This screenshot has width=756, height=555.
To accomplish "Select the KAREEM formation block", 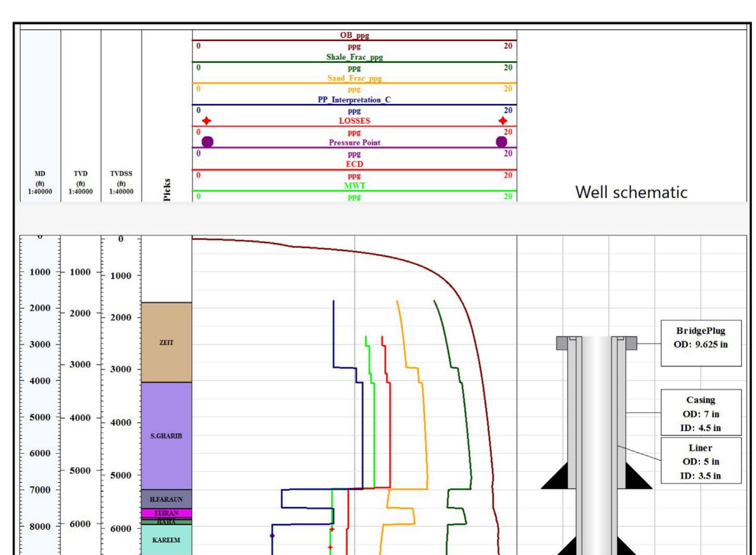I will tap(167, 540).
